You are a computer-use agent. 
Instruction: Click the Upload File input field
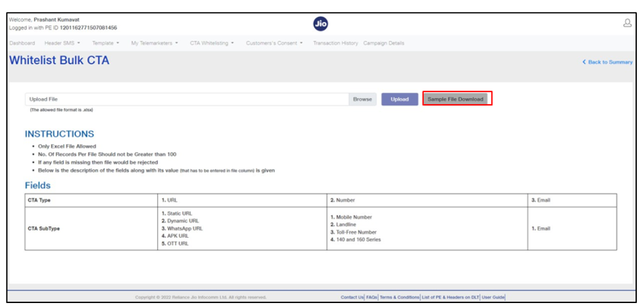(187, 99)
